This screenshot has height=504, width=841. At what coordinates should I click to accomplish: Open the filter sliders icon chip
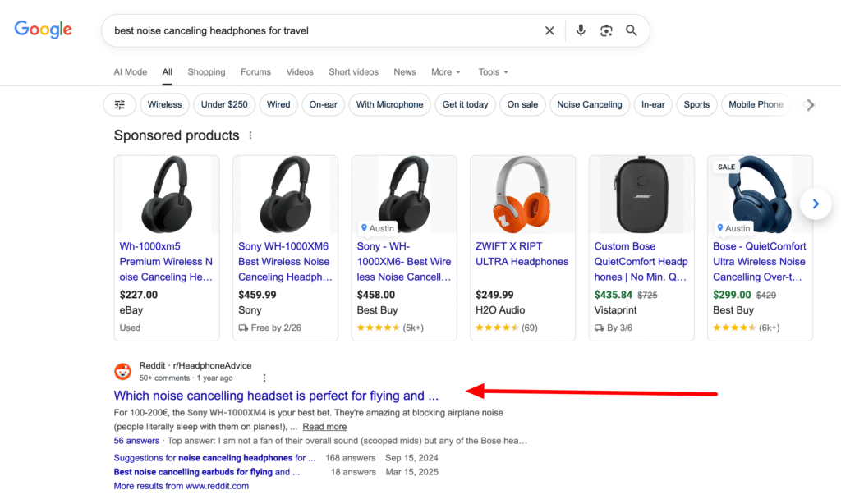click(120, 104)
